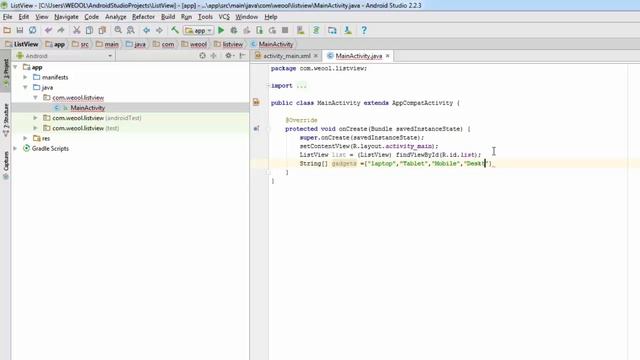Expand the collapsed import statement fold

tap(301, 86)
